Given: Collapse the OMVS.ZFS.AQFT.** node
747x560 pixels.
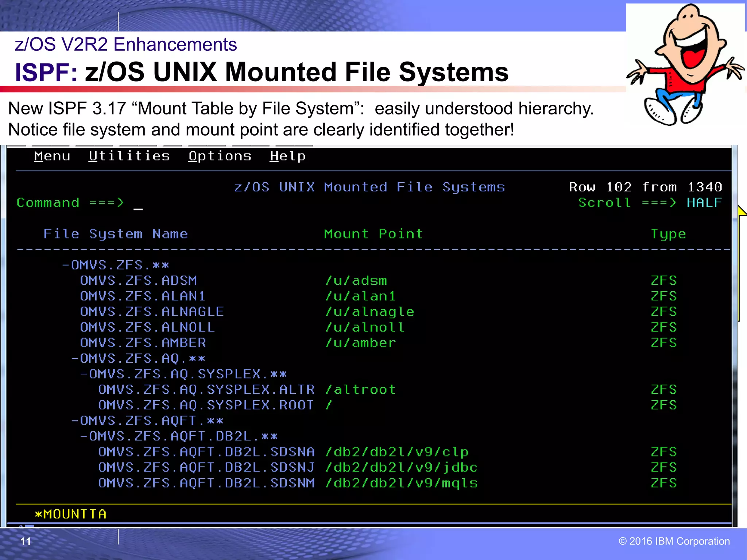Looking at the screenshot, I should point(75,421).
